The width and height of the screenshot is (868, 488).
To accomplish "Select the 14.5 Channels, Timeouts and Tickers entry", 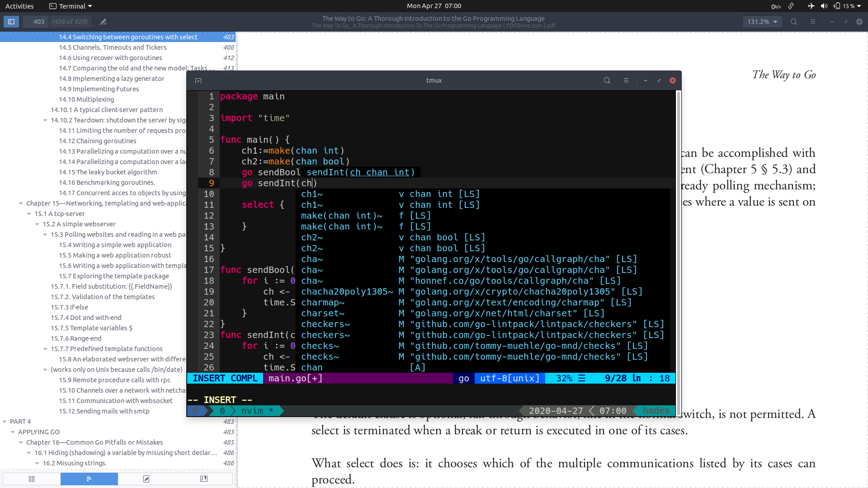I will (x=113, y=47).
